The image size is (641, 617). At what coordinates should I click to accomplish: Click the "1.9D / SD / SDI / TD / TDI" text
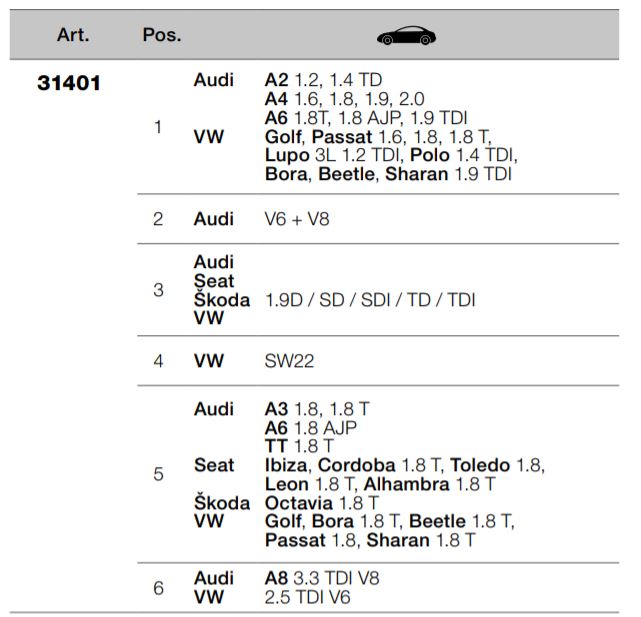click(370, 300)
